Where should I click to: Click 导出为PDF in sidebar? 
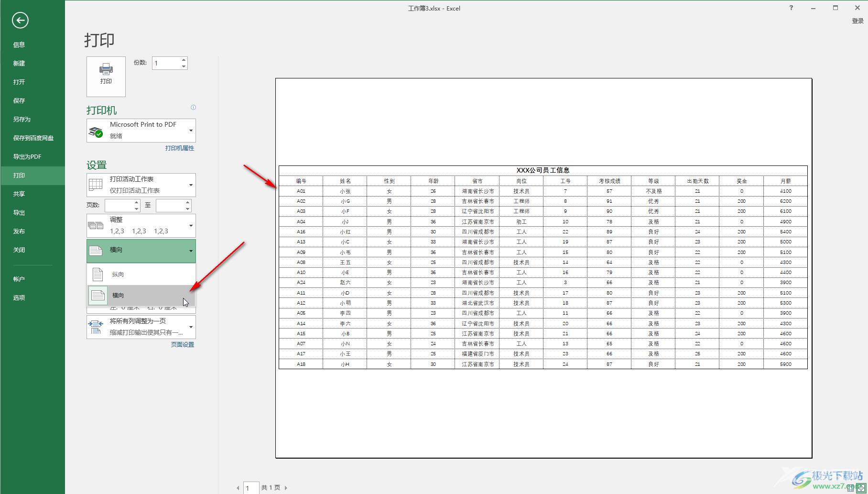(x=33, y=156)
